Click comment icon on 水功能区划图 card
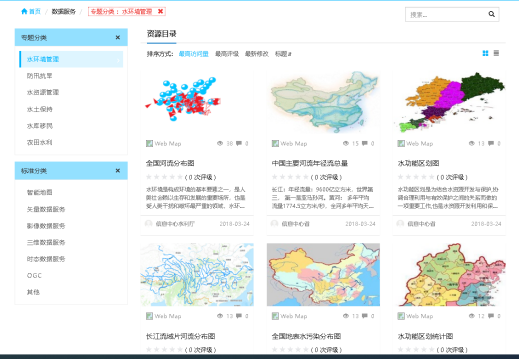The height and width of the screenshot is (360, 520). click(x=491, y=143)
